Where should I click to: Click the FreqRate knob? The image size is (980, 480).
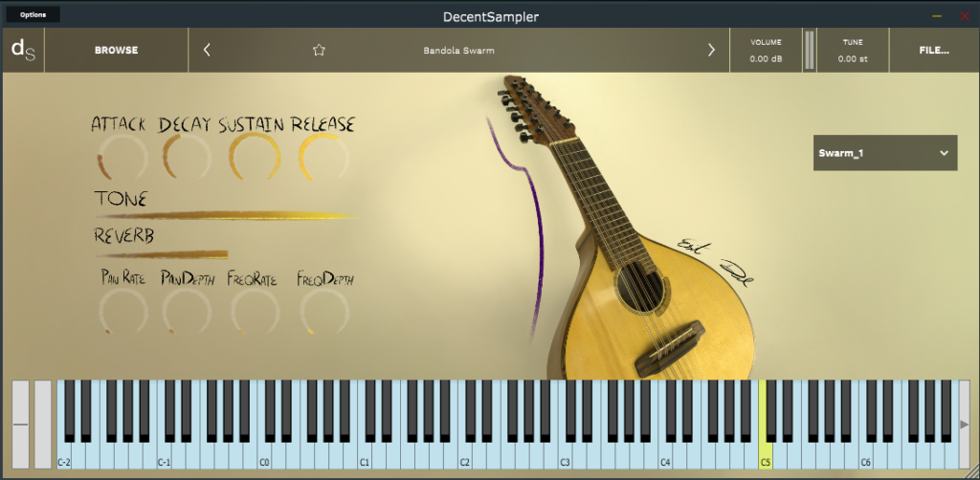point(255,311)
